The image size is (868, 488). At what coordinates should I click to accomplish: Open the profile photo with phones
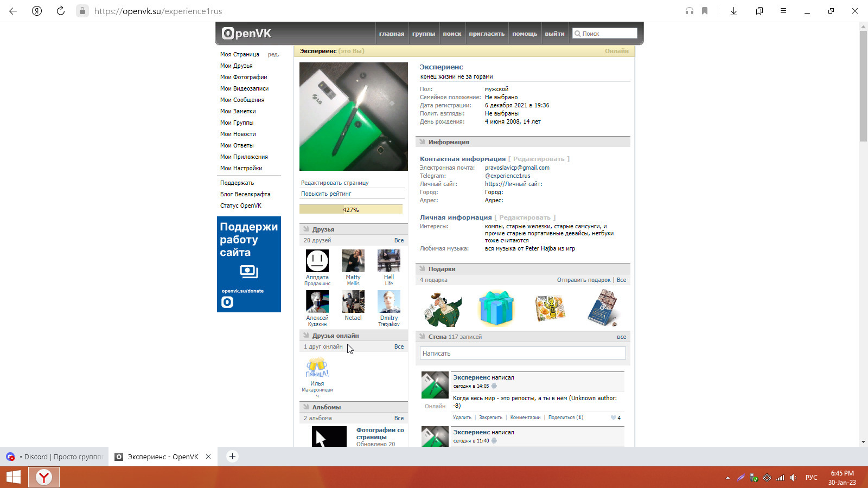tap(354, 117)
